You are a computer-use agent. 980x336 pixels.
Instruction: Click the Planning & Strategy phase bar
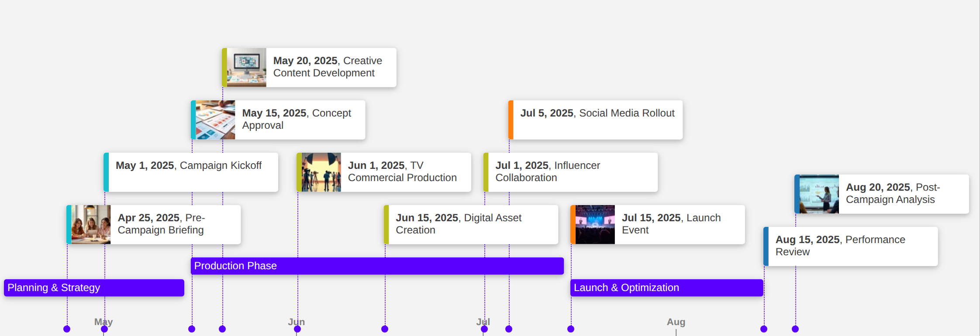tap(94, 288)
